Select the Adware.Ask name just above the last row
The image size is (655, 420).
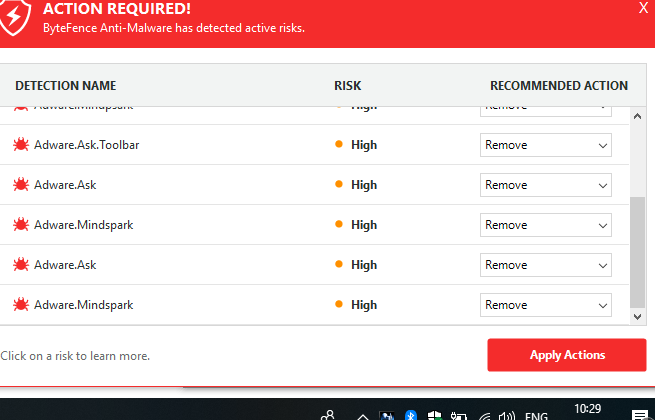pos(65,265)
